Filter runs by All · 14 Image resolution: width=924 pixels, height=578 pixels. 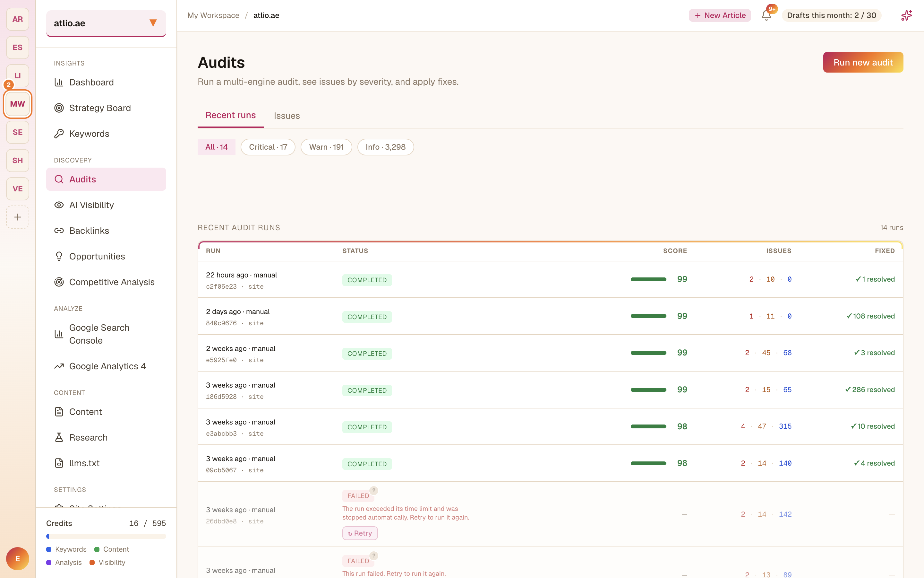coord(217,147)
